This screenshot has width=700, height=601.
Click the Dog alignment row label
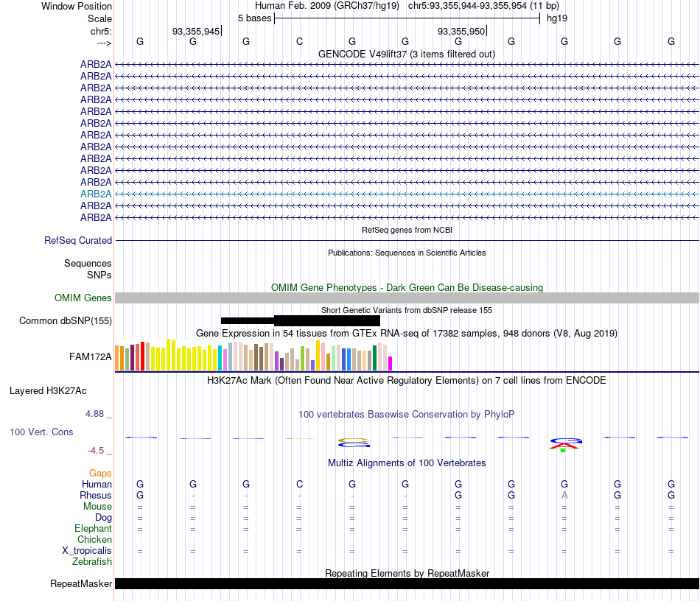click(103, 518)
